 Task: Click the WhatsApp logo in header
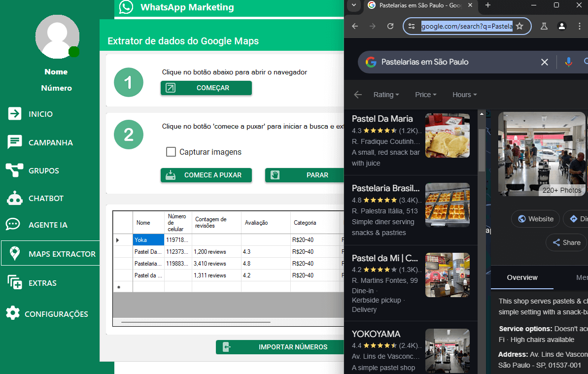[126, 7]
